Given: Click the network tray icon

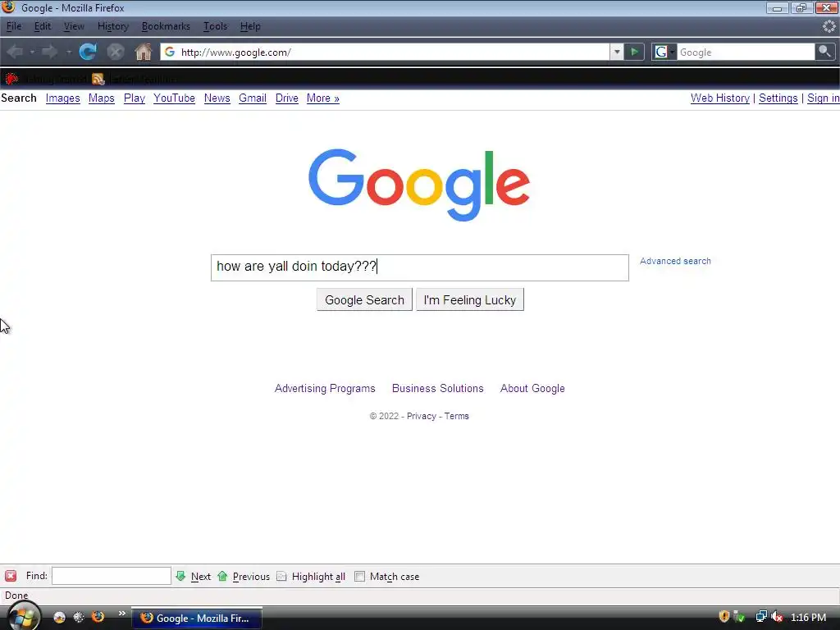Looking at the screenshot, I should [x=760, y=617].
